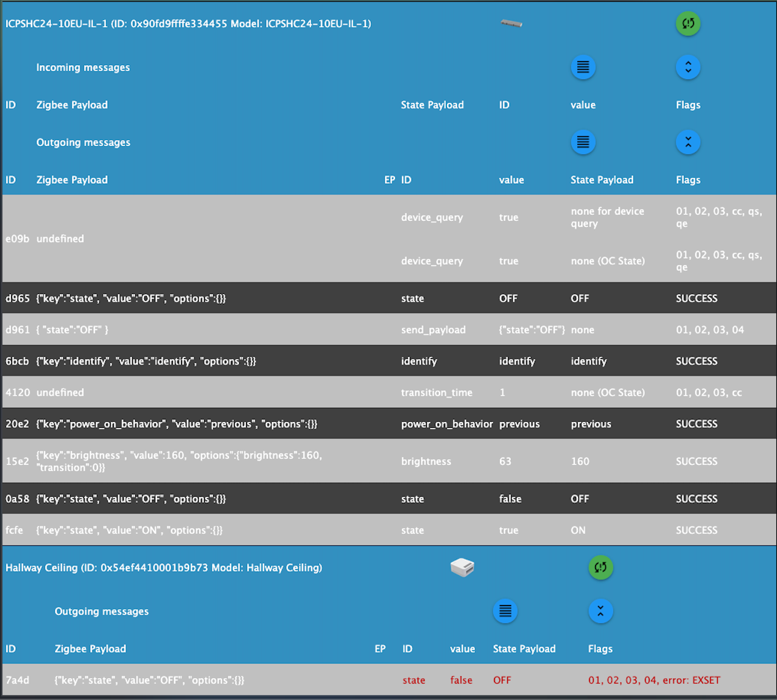This screenshot has width=777, height=700.
Task: Select message ID 0a58
Action: point(17,499)
